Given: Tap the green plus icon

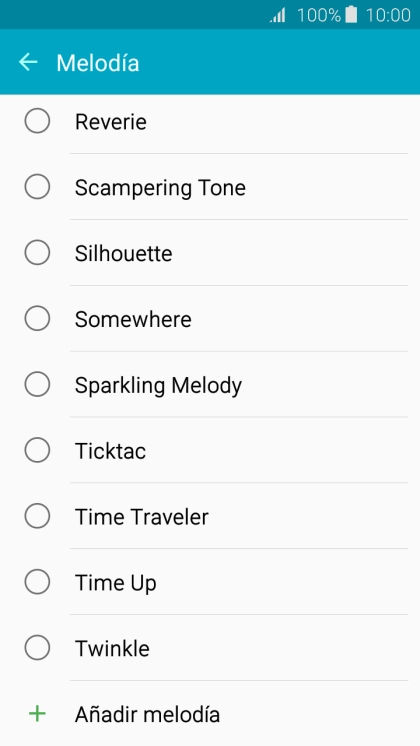Looking at the screenshot, I should pyautogui.click(x=37, y=714).
